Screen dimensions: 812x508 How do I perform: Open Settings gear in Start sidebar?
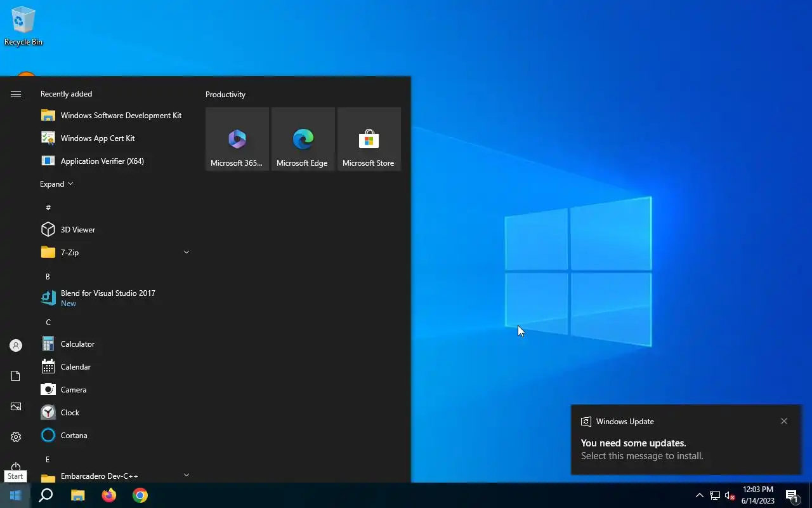pyautogui.click(x=16, y=437)
